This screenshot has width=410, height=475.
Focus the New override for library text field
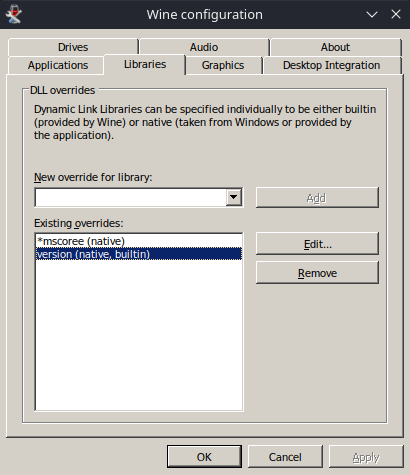click(x=131, y=198)
